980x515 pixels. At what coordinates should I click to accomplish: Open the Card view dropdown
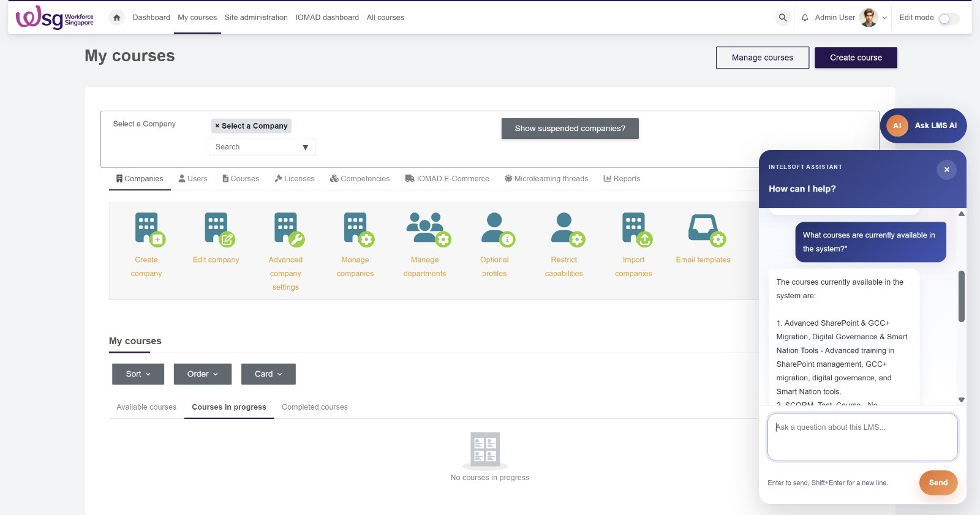click(268, 374)
